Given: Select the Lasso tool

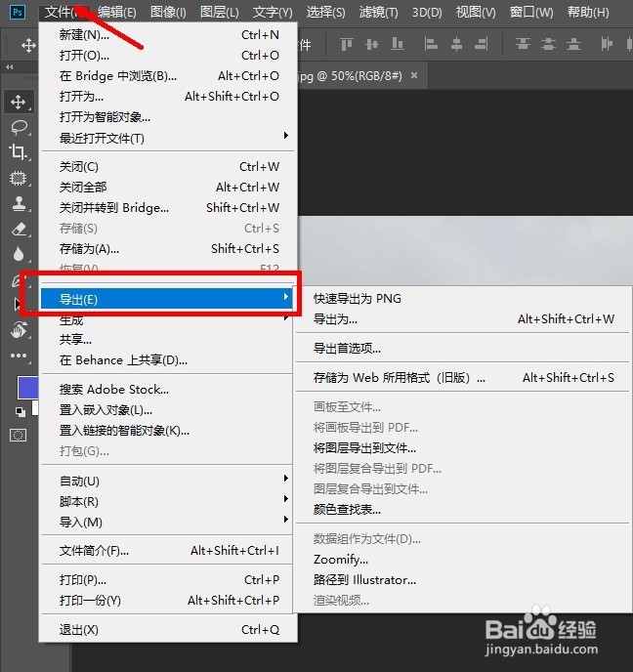Looking at the screenshot, I should coord(19,127).
